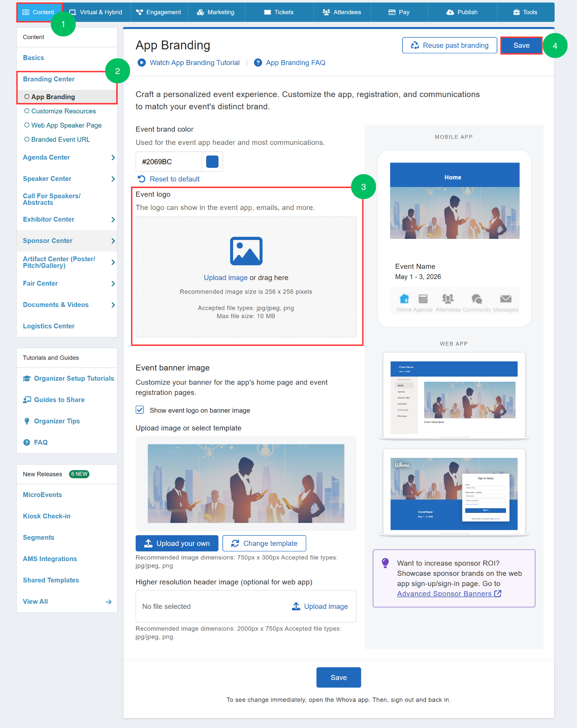
Task: Click the Virtual & Hybrid monitor icon
Action: point(72,12)
